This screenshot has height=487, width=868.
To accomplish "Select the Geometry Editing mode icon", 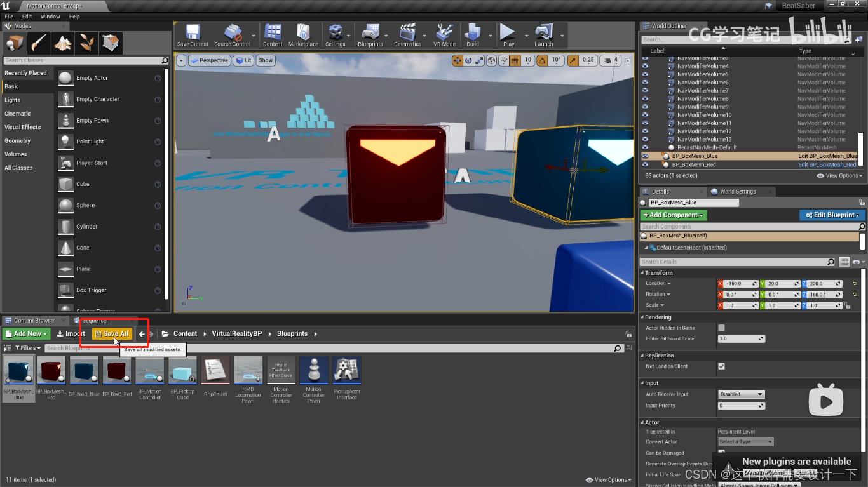I will pos(111,43).
